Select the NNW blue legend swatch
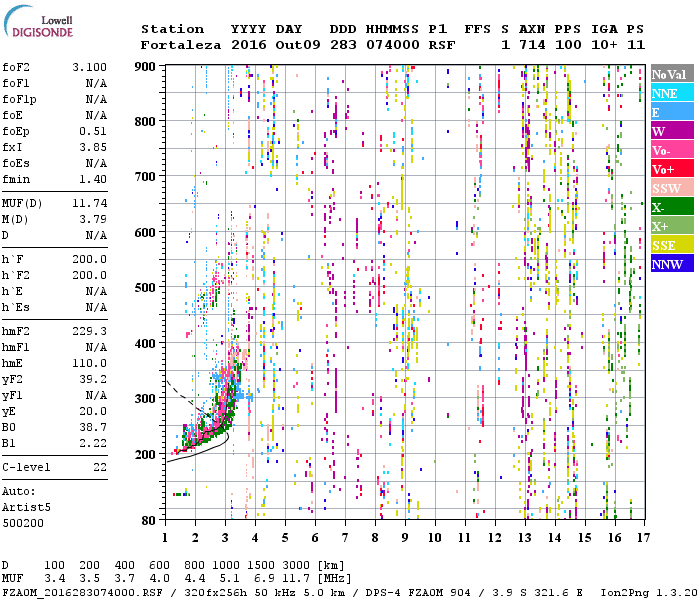 (x=672, y=263)
